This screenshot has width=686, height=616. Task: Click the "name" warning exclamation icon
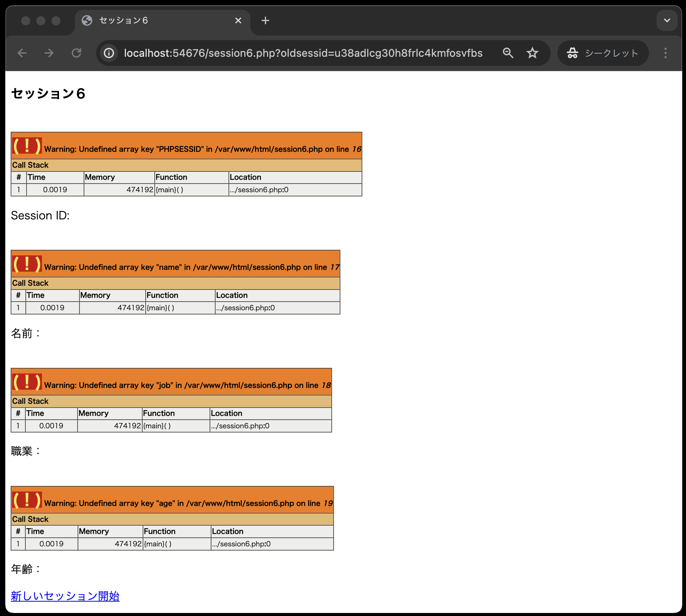27,264
